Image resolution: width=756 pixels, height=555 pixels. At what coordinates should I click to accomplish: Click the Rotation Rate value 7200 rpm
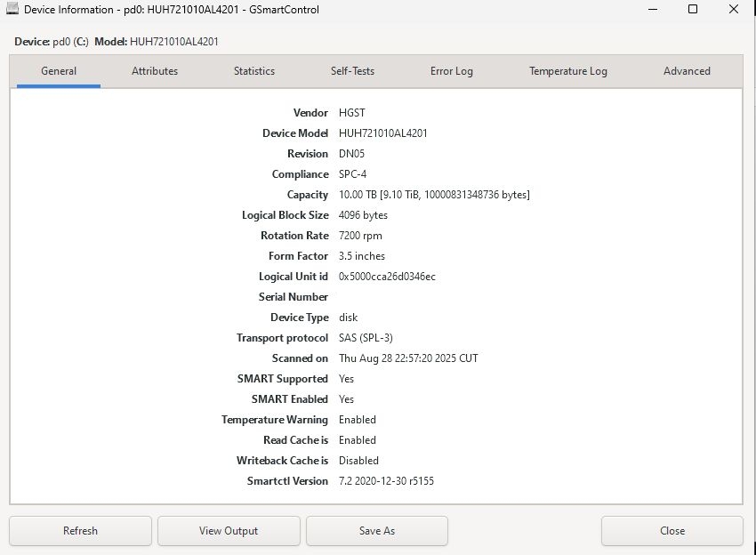point(360,236)
